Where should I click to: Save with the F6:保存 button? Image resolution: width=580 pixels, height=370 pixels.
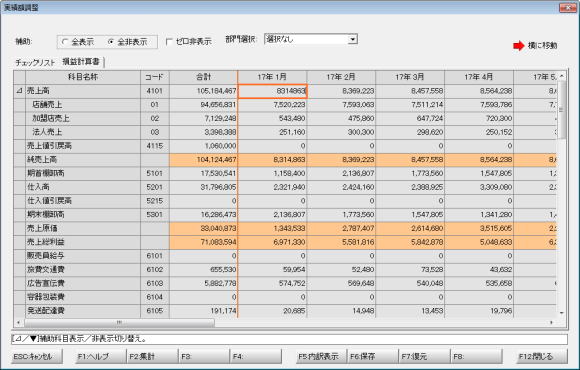pos(373,357)
